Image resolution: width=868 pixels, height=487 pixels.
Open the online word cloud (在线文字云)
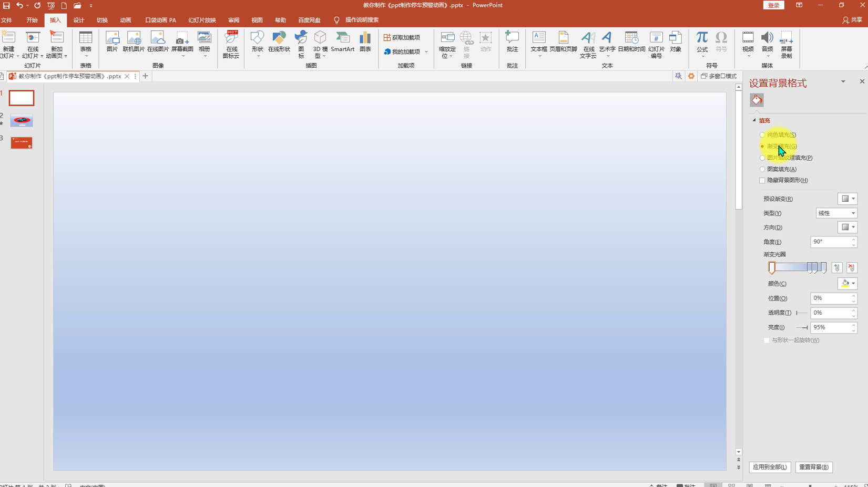pos(588,44)
